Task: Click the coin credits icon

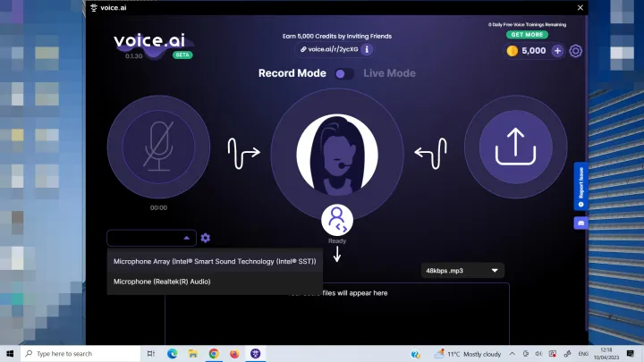Action: tap(513, 51)
